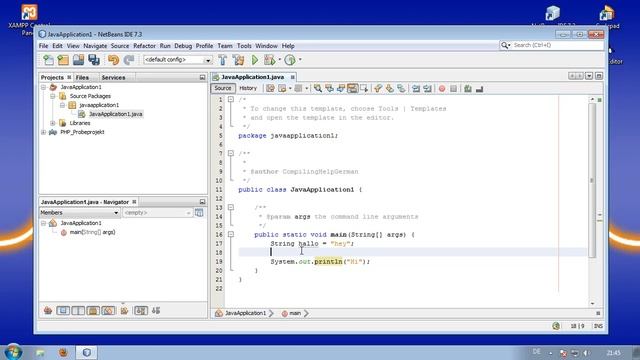Expand the Libraries tree node
This screenshot has height=360, width=640.
click(x=53, y=123)
